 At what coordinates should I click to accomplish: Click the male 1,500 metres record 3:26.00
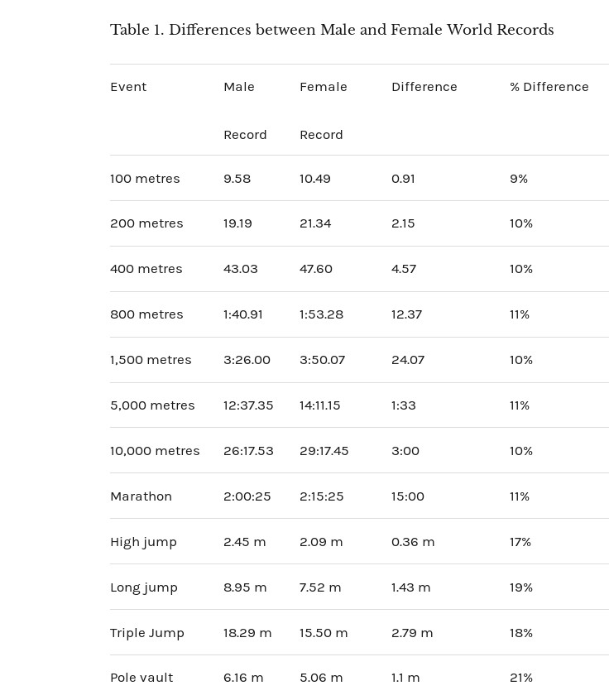247,360
